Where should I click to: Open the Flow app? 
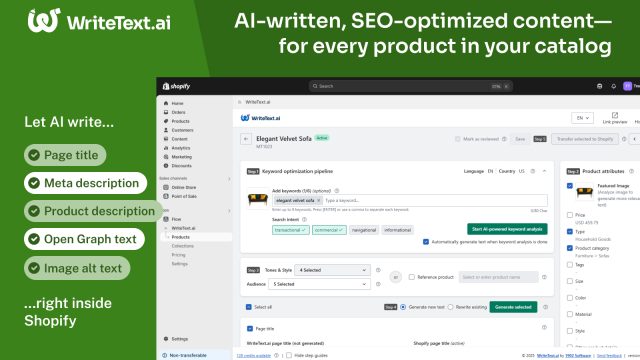(x=176, y=219)
